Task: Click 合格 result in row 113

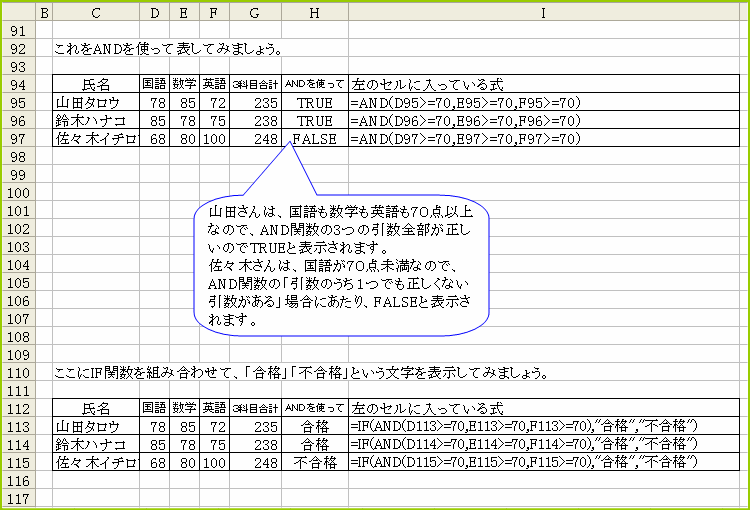Action: click(x=315, y=427)
